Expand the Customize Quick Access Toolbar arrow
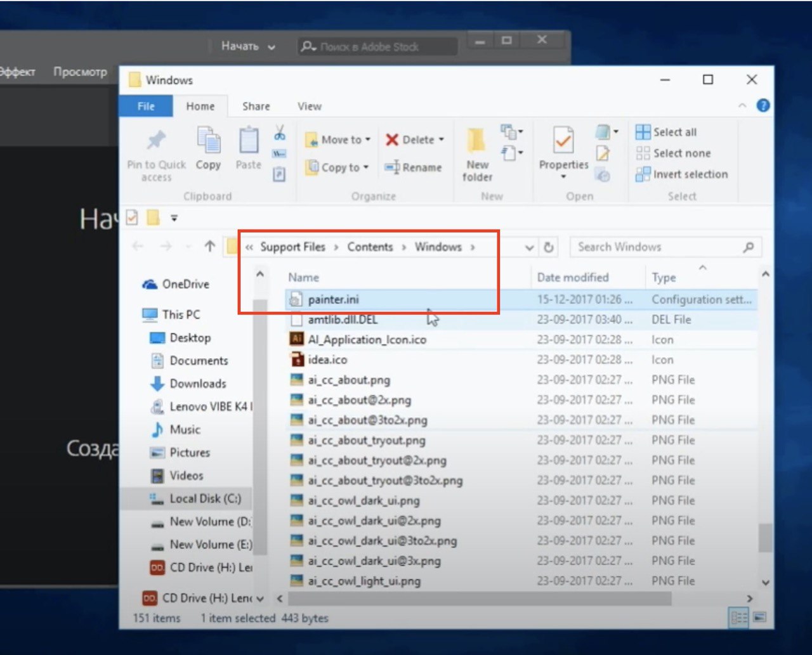 174,218
